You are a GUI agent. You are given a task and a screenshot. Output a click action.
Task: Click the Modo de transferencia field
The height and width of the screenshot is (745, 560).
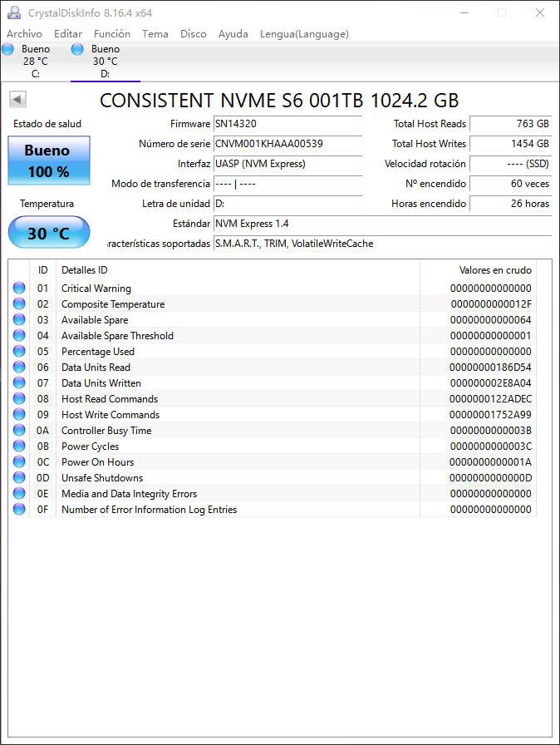click(x=287, y=184)
